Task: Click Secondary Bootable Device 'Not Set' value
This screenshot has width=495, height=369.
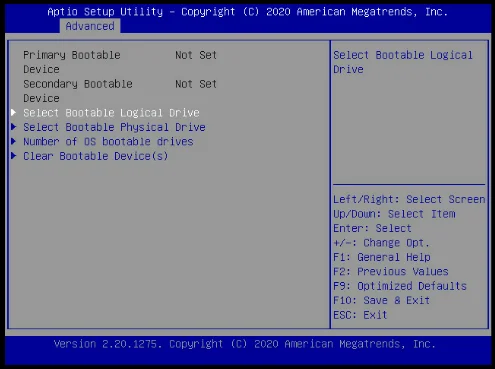Action: pos(196,84)
